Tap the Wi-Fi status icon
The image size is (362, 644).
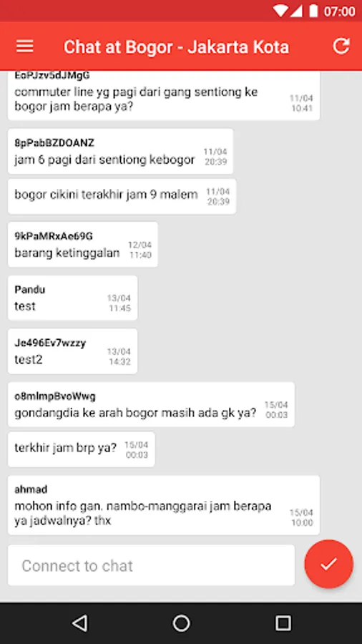click(280, 11)
